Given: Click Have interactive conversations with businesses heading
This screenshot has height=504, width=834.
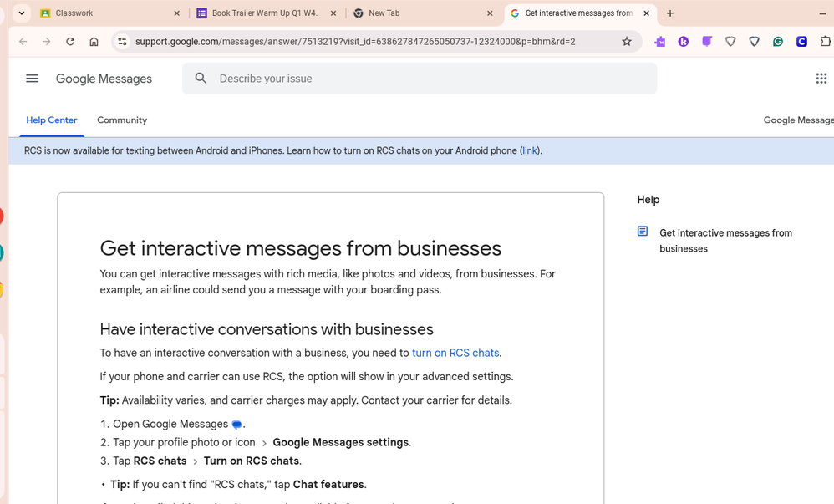Looking at the screenshot, I should tap(267, 329).
